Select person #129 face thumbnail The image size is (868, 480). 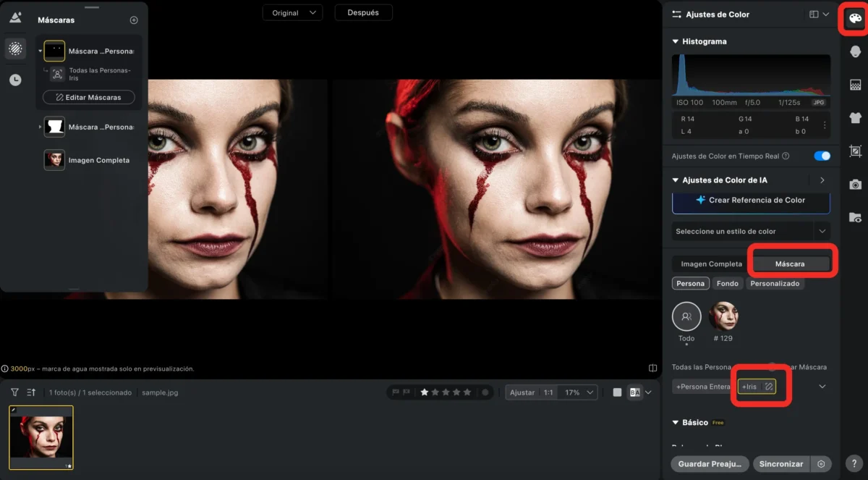[723, 316]
